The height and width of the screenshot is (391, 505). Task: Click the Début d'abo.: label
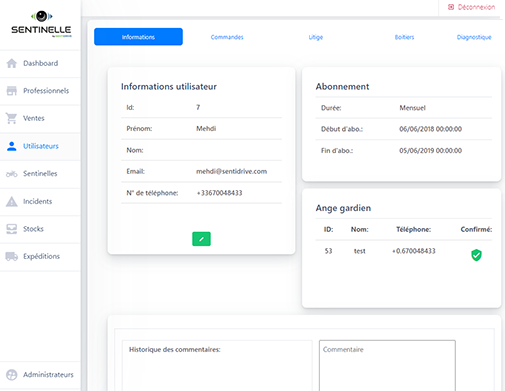click(342, 129)
